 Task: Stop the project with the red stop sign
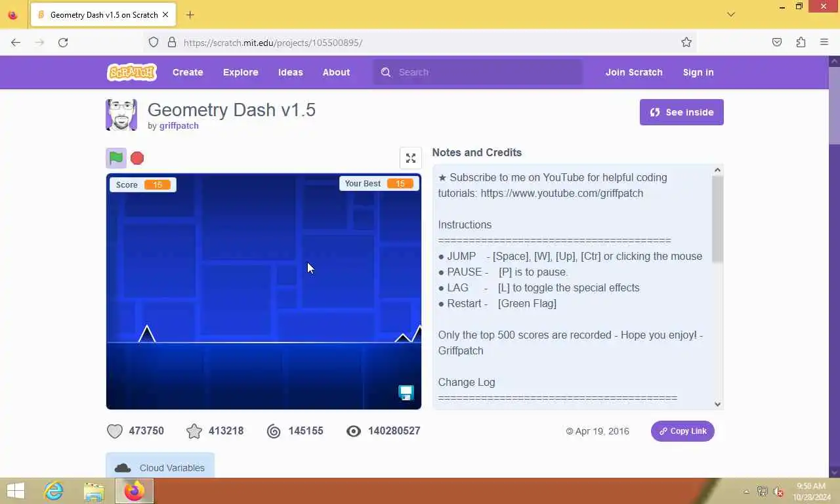[137, 158]
